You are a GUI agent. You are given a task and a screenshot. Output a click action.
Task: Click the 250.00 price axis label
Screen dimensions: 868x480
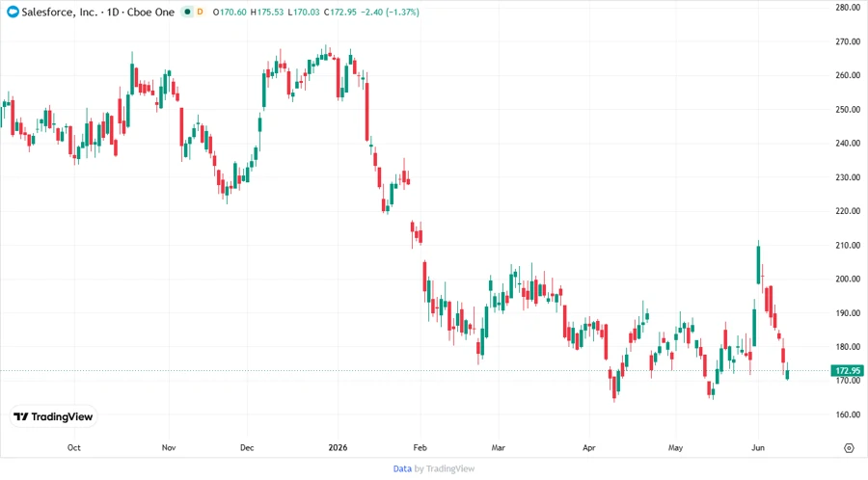(848, 110)
